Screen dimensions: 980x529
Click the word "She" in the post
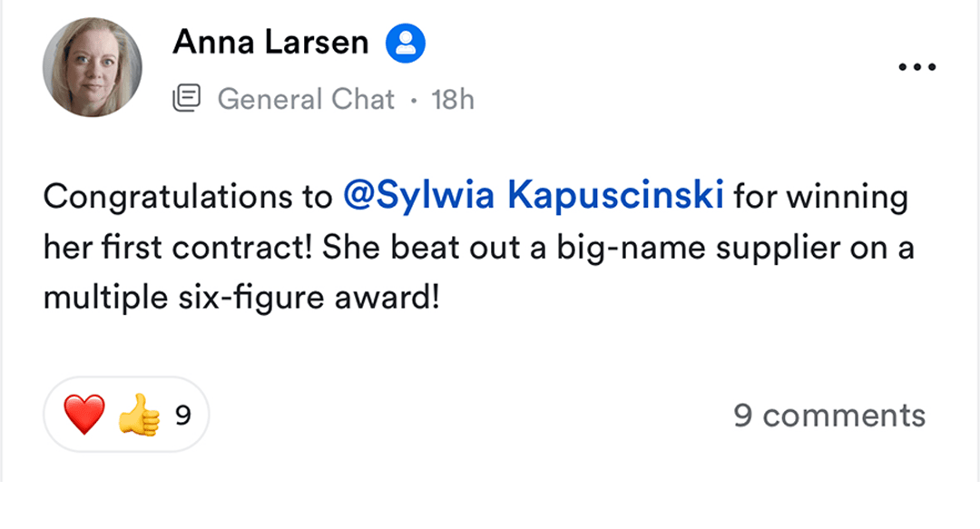click(x=350, y=247)
